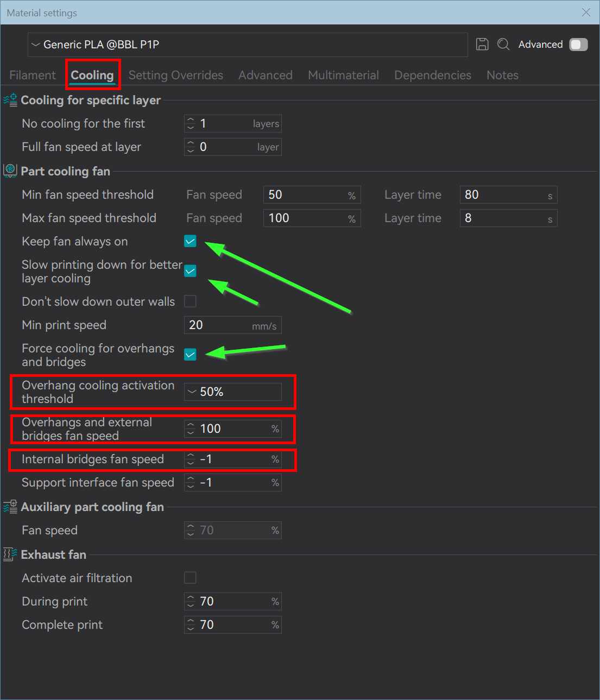Click stepper arrows on Internal bridges fan speed
Screen dimensions: 600x700
191,459
